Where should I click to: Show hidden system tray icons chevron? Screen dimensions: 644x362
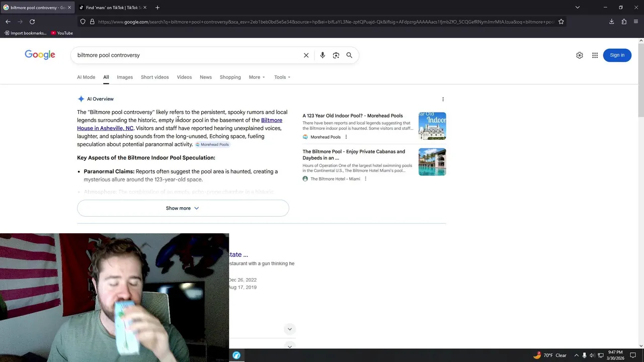pos(577,355)
